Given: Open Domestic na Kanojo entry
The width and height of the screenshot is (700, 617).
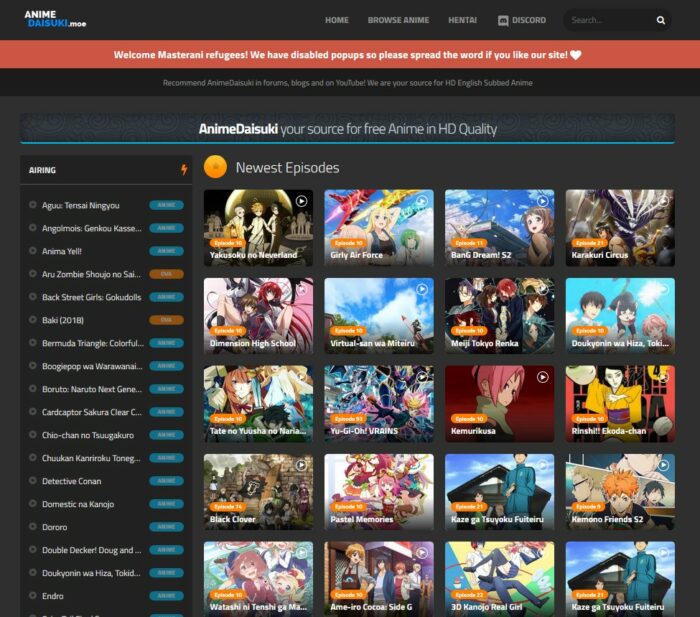Looking at the screenshot, I should coord(78,504).
